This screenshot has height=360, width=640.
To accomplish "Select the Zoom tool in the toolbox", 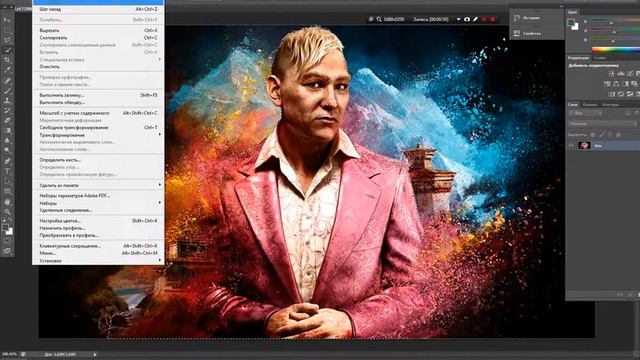I will (x=7, y=212).
